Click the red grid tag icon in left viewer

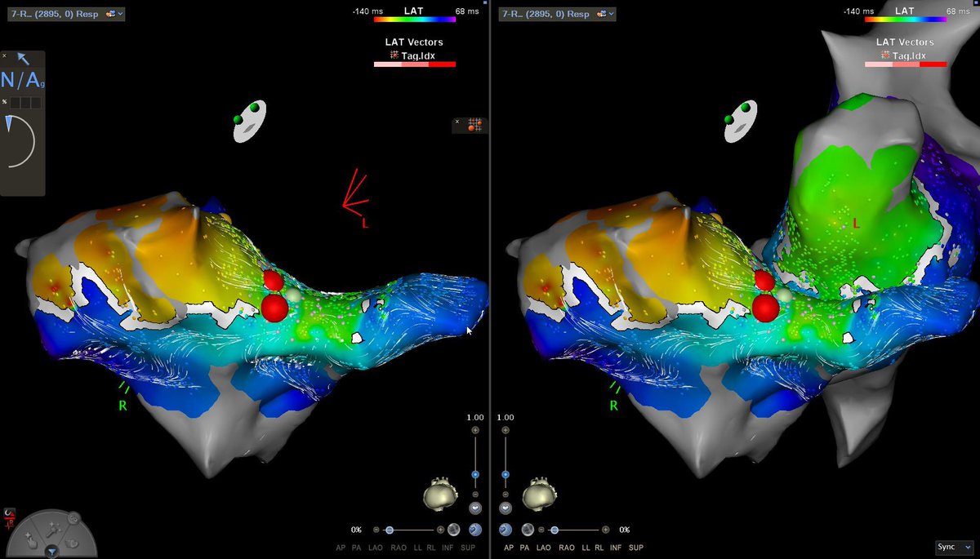click(474, 124)
